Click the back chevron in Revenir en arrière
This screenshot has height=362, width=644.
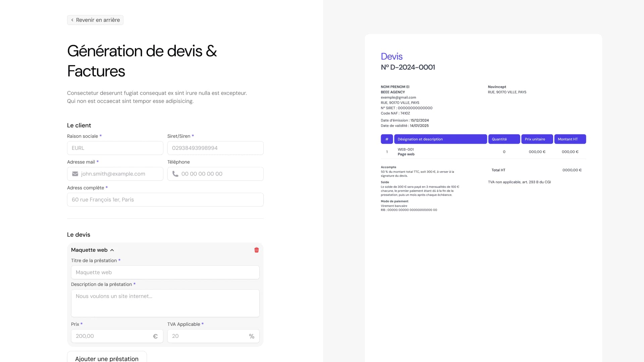click(72, 20)
